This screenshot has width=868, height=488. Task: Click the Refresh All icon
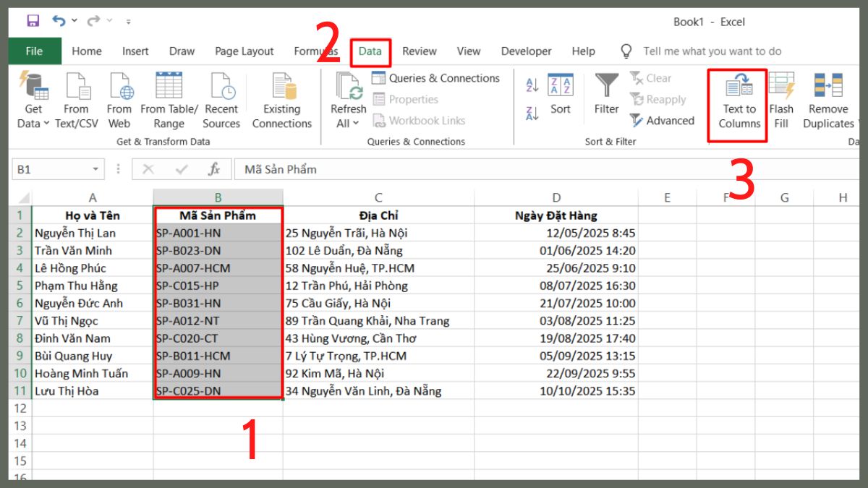[x=348, y=101]
